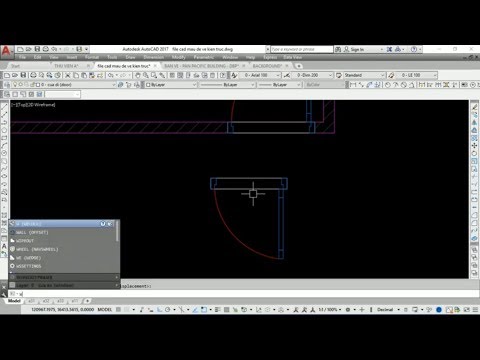Select WALL (OFFSET) in suggestion list

[x=63, y=232]
